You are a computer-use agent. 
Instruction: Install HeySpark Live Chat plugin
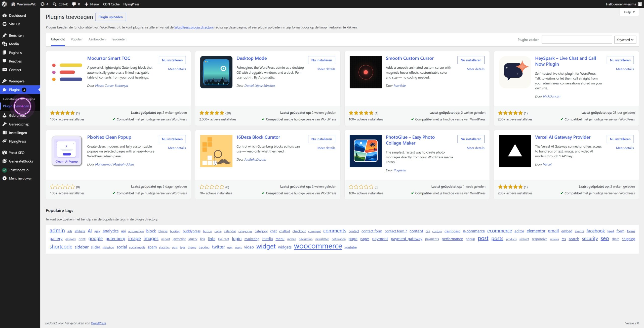pos(620,60)
